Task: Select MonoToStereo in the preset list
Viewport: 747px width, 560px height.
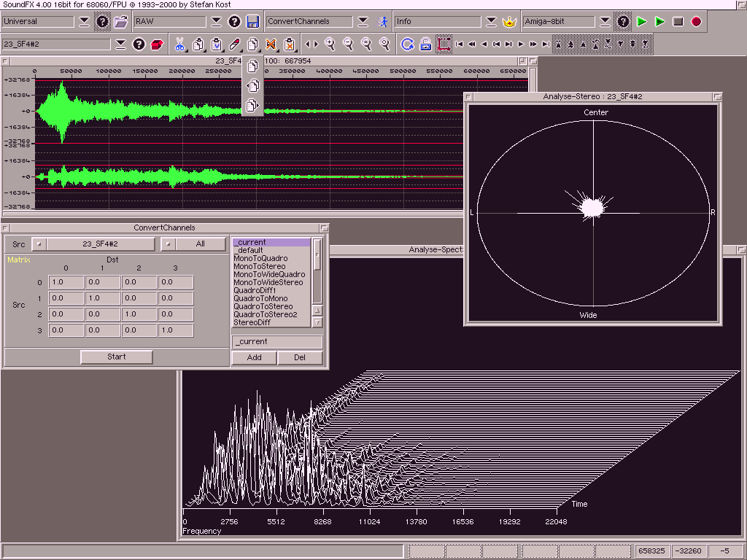Action: (260, 266)
